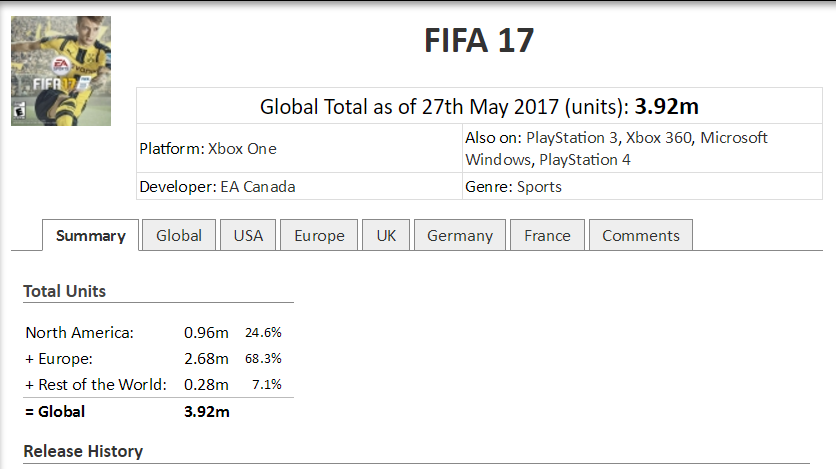Click the FIFA 17 page title

pyautogui.click(x=479, y=41)
